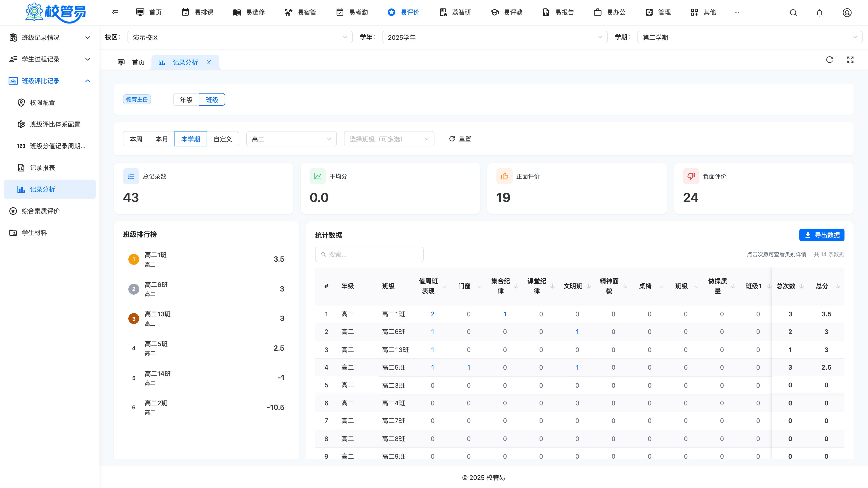Sort by 值周班表现 column arrow
The width and height of the screenshot is (868, 488).
(x=444, y=286)
